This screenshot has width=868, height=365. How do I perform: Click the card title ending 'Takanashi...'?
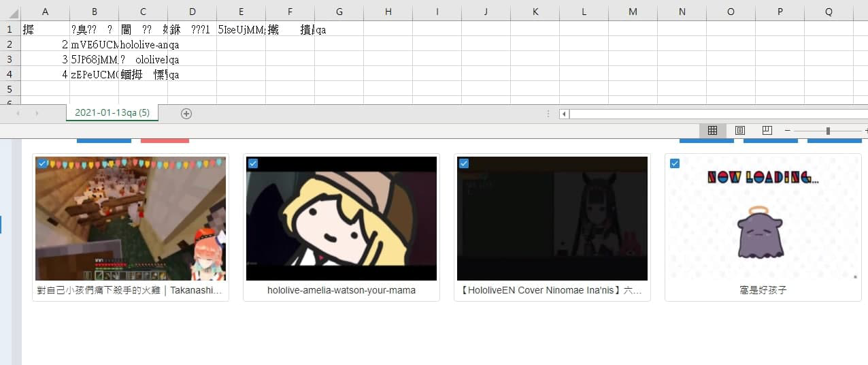(x=131, y=290)
